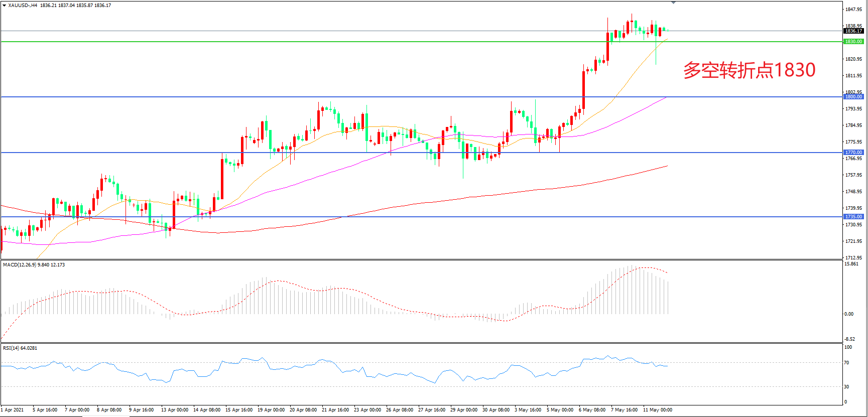Click the 11 May 00:00 time label
868x417 pixels.
(x=657, y=410)
